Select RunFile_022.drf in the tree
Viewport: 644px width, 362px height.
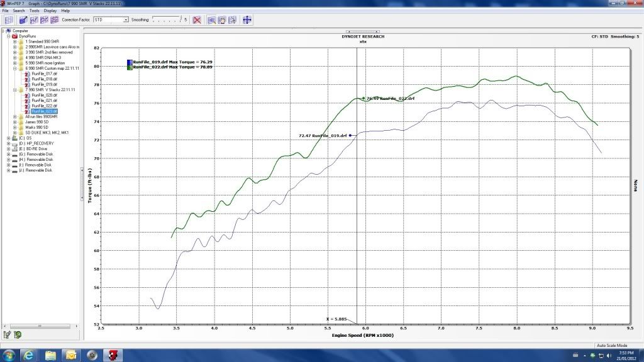click(44, 106)
